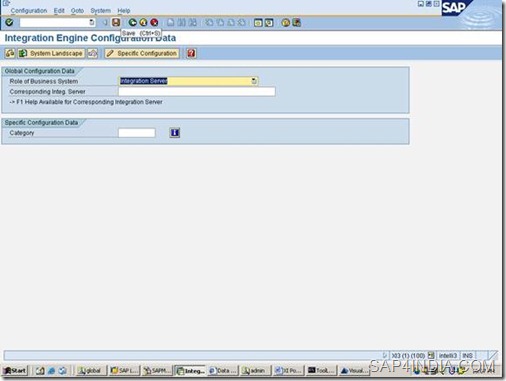Image resolution: width=506 pixels, height=381 pixels.
Task: Click the green Enter checkmark icon
Action: tap(9, 22)
